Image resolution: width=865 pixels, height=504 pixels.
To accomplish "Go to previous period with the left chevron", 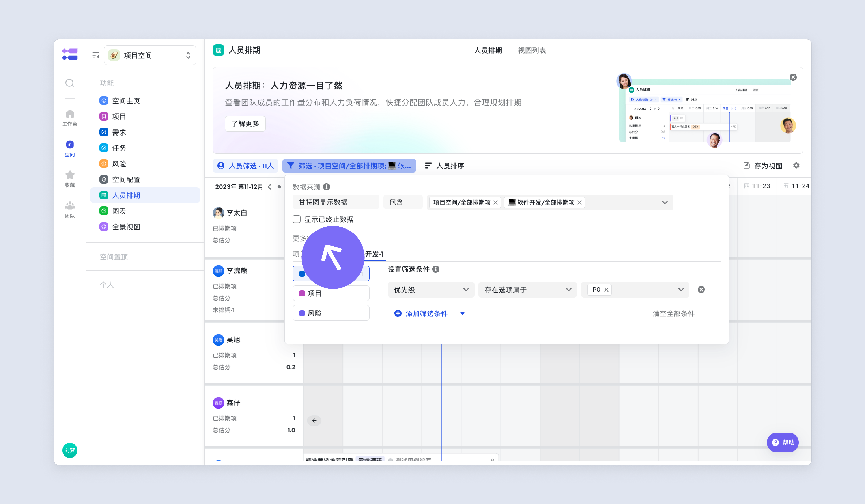I will [269, 187].
